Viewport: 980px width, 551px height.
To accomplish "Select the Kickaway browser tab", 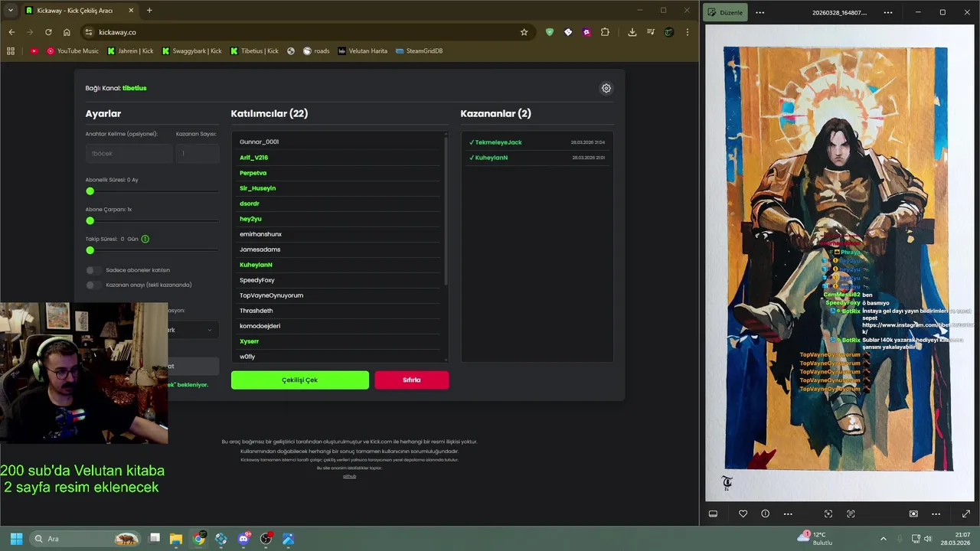I will coord(80,11).
